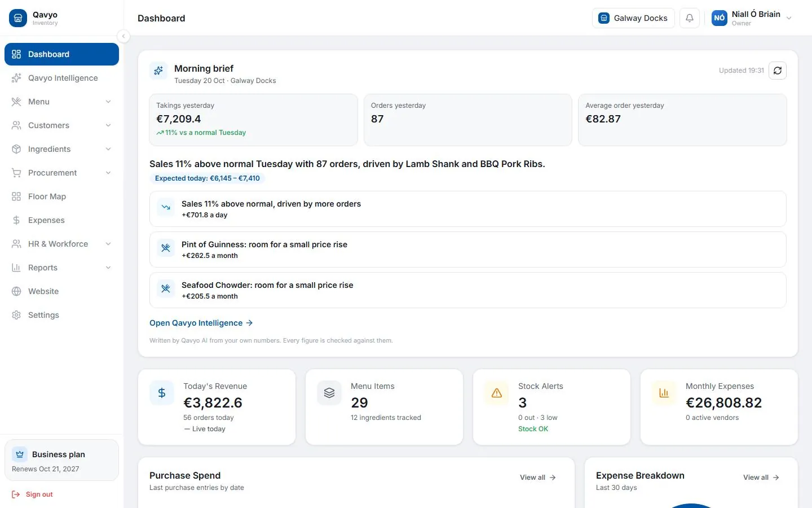This screenshot has height=508, width=812.
Task: Click the Galway Docks store icon
Action: [604, 18]
